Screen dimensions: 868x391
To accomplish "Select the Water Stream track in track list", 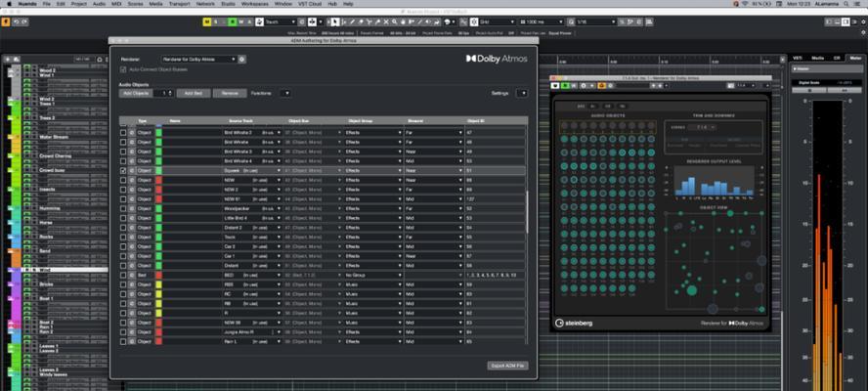I will tap(54, 136).
